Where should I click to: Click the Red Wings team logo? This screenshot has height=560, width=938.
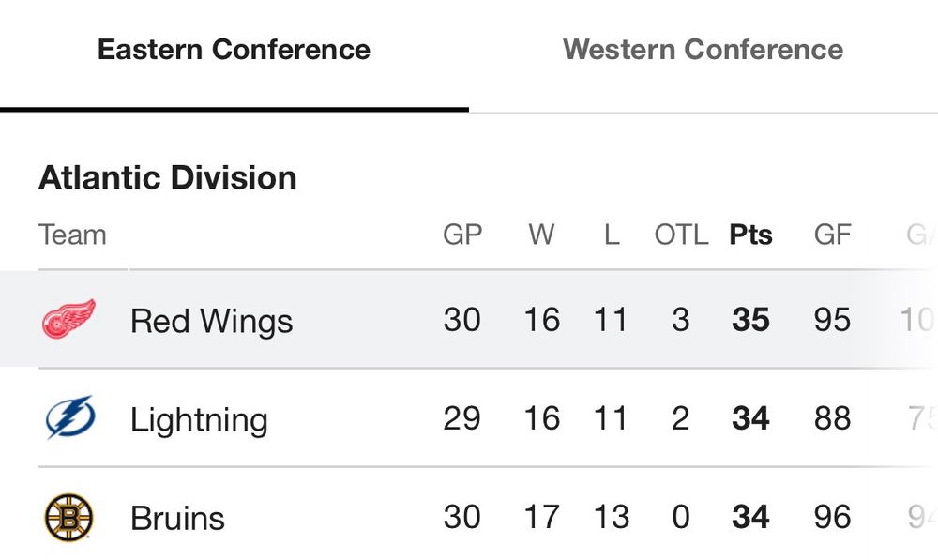pos(69,320)
